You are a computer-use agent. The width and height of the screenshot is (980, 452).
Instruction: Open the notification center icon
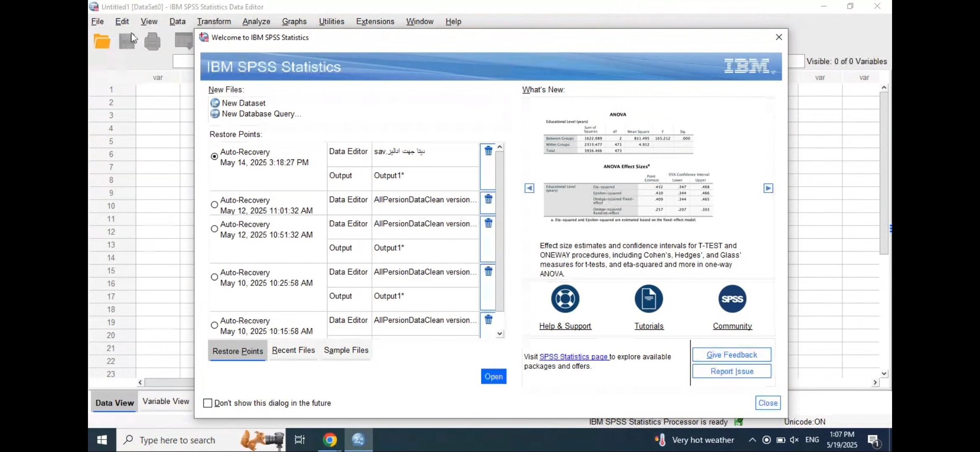[874, 440]
